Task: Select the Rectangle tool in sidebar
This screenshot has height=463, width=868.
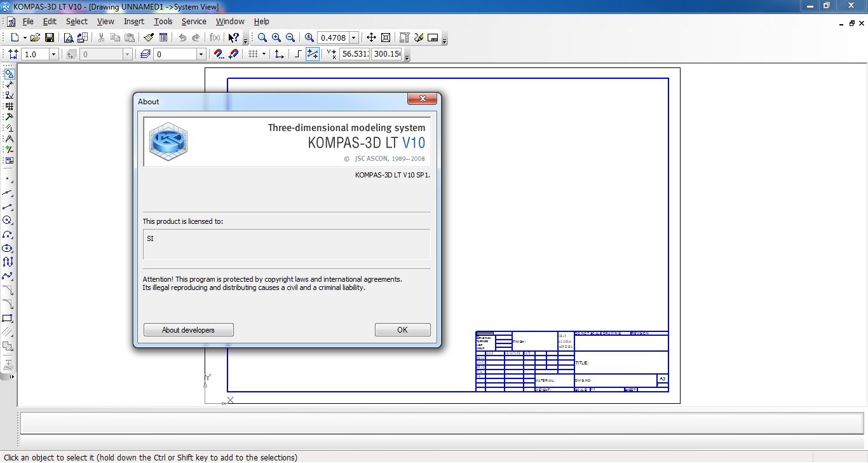Action: [x=8, y=319]
